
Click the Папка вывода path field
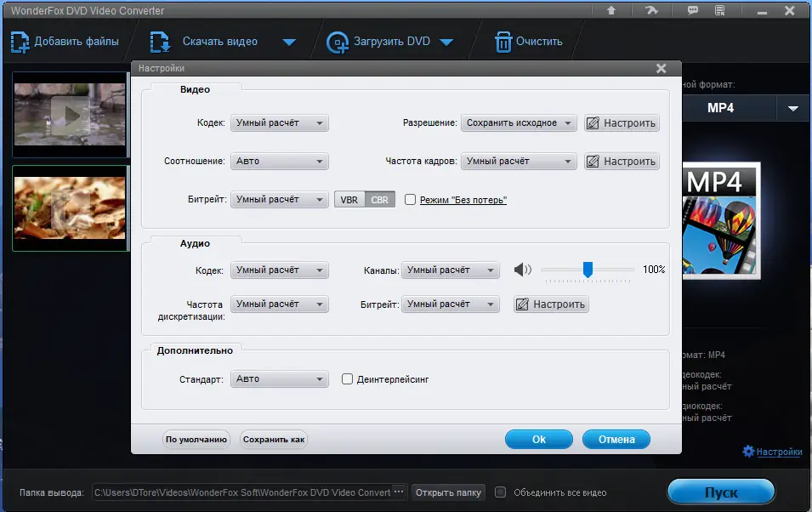[x=242, y=492]
